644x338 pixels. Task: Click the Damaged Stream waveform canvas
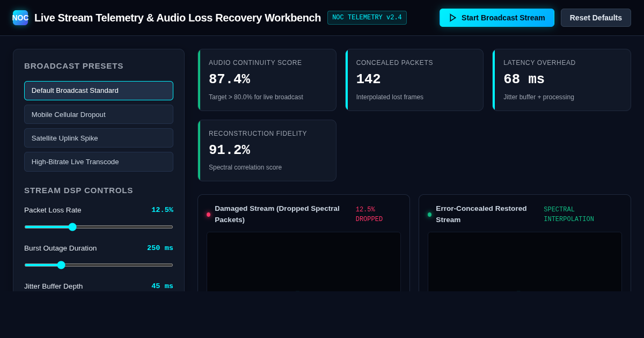tap(304, 262)
